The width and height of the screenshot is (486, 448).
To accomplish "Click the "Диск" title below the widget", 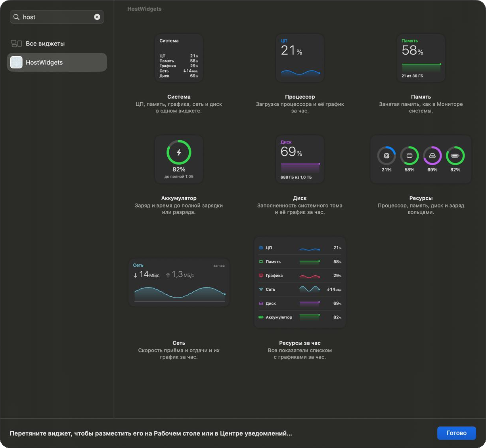I will tap(300, 198).
